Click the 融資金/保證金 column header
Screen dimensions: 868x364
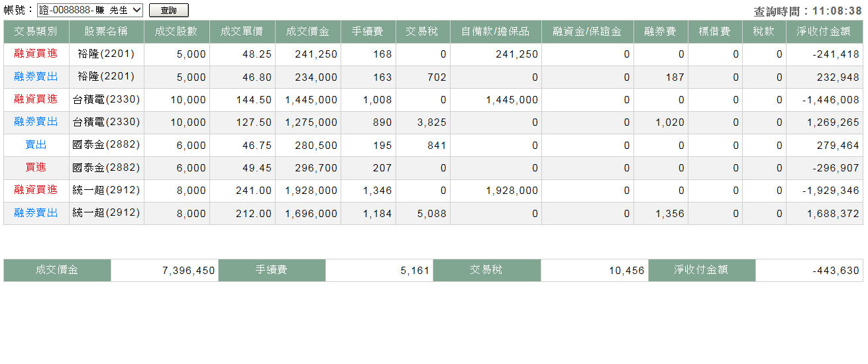587,31
